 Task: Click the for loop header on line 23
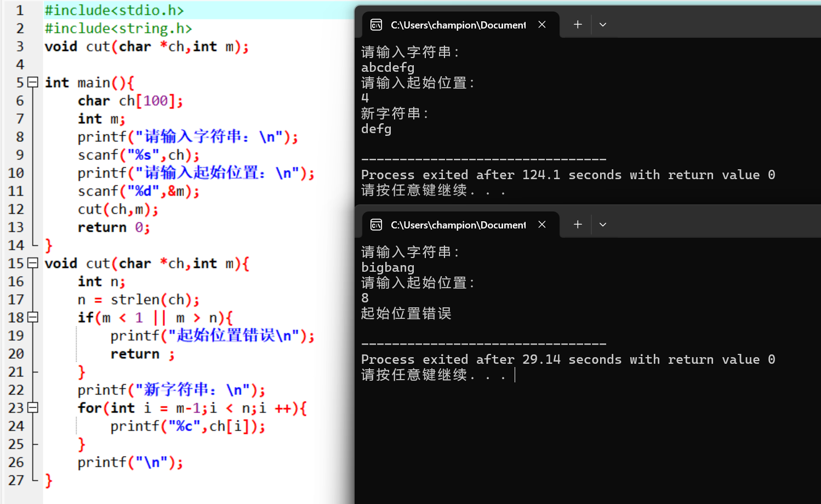tap(192, 408)
